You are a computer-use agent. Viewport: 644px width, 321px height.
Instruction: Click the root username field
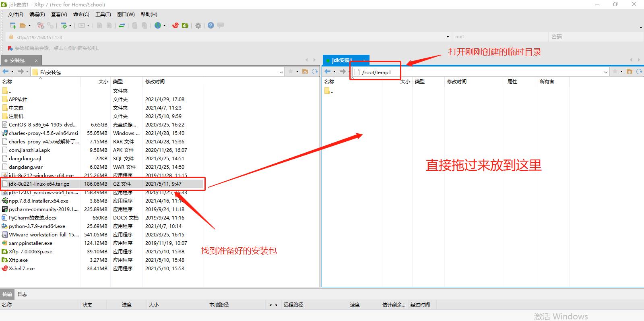(500, 37)
